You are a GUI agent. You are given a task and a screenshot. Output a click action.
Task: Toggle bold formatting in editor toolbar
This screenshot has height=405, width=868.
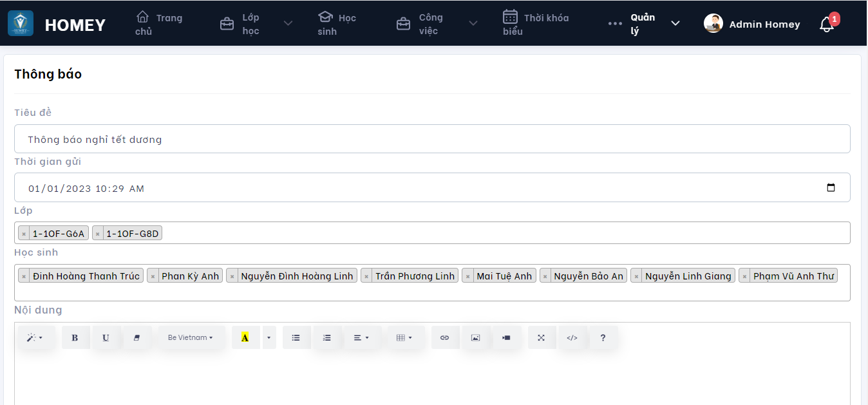[x=75, y=337]
